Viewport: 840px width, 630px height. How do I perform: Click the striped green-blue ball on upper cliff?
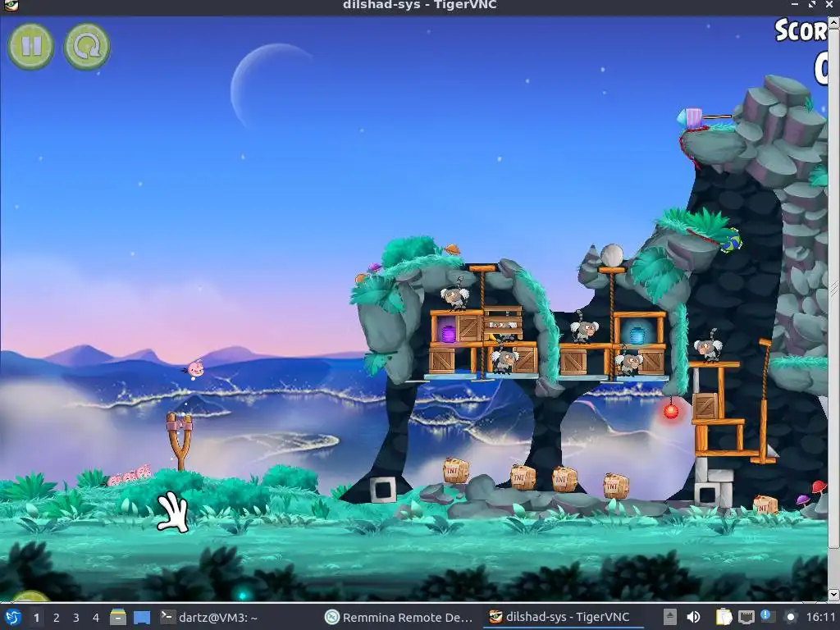(x=731, y=240)
